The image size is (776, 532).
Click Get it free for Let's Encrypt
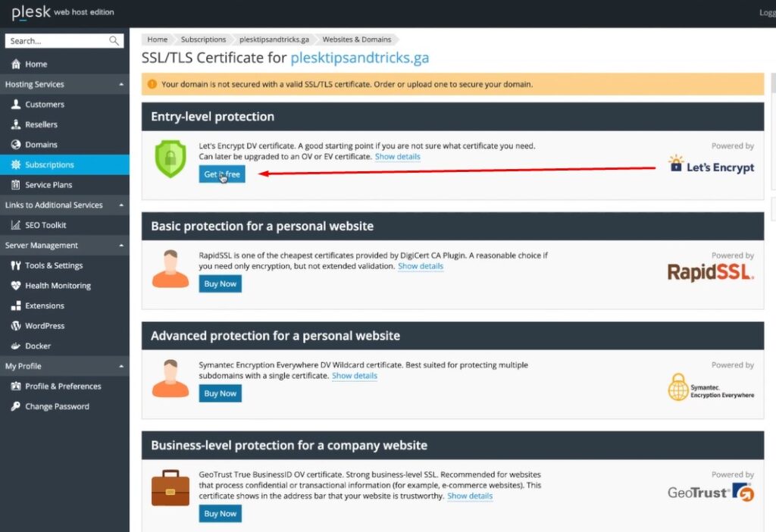pos(221,174)
